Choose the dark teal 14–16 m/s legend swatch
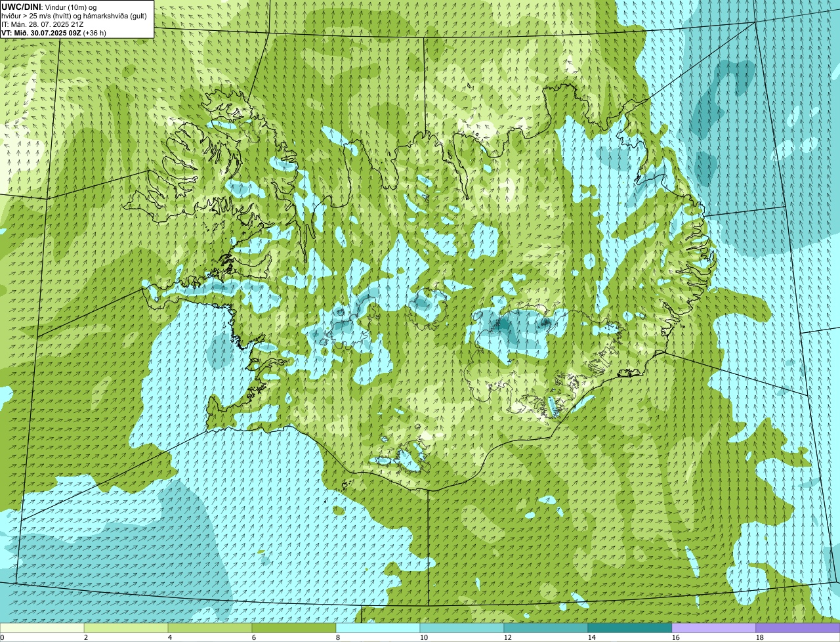Image resolution: width=840 pixels, height=642 pixels. click(x=630, y=628)
